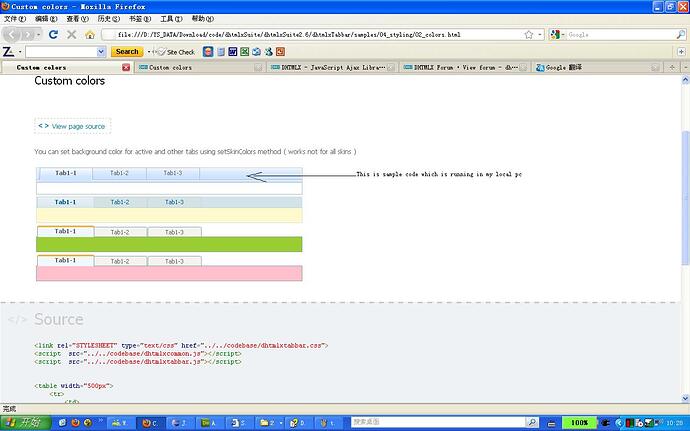The image size is (690, 431).
Task: Switch to DHTMLX Forum View forum tab
Action: pos(465,67)
